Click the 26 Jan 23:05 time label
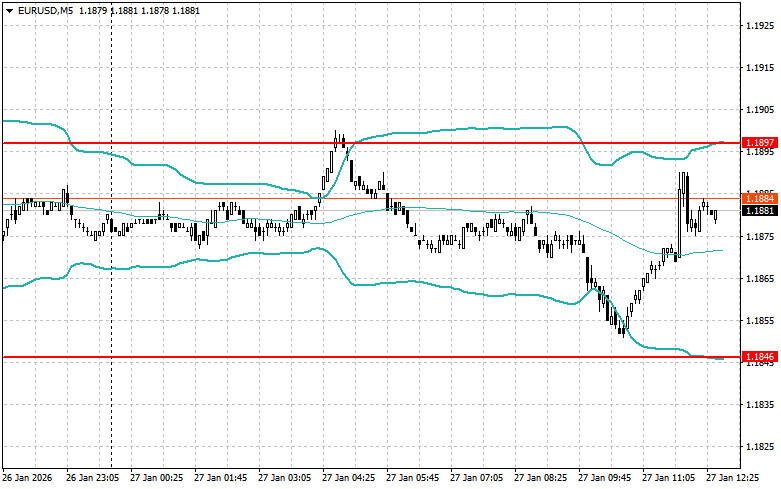This screenshot has width=781, height=489. [x=93, y=478]
